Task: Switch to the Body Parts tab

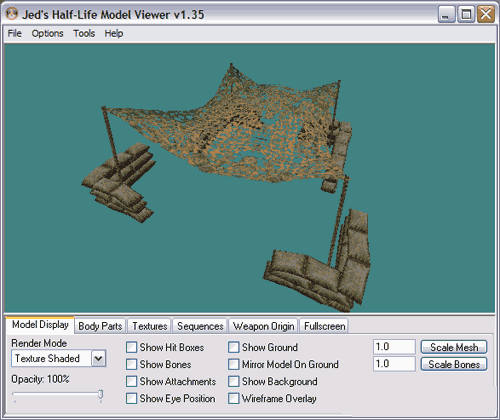Action: click(x=100, y=326)
